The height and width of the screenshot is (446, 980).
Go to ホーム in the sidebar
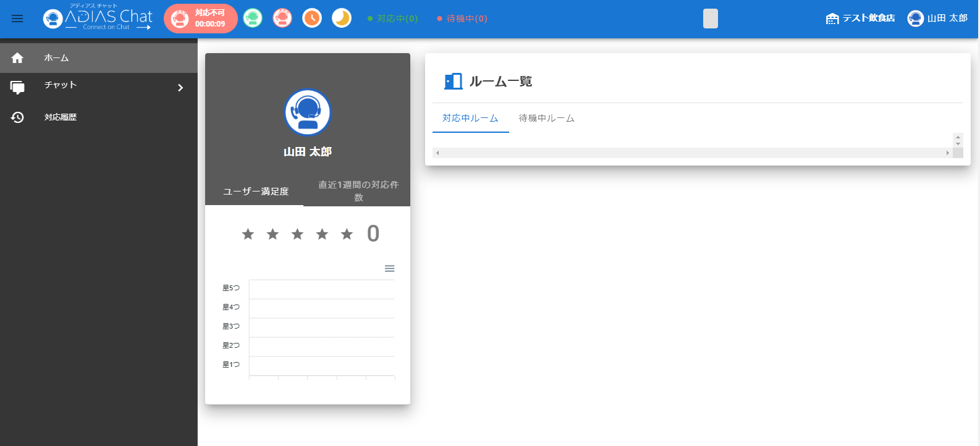coord(99,58)
